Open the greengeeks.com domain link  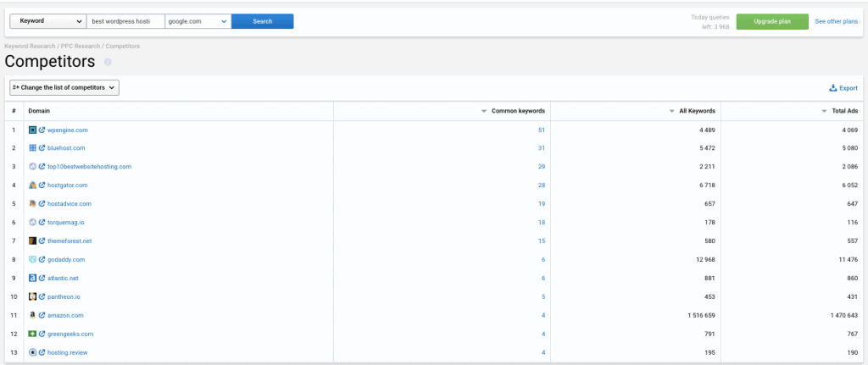click(70, 334)
